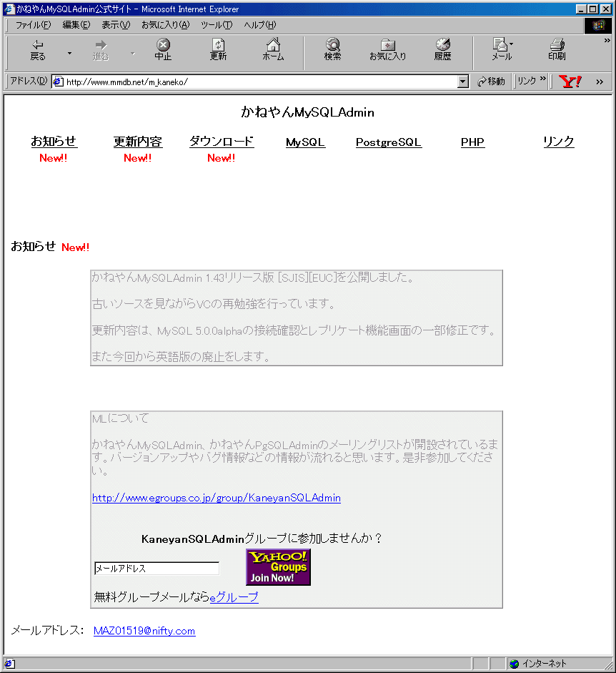Open the back button history dropdown arrow
The width and height of the screenshot is (616, 673).
69,53
